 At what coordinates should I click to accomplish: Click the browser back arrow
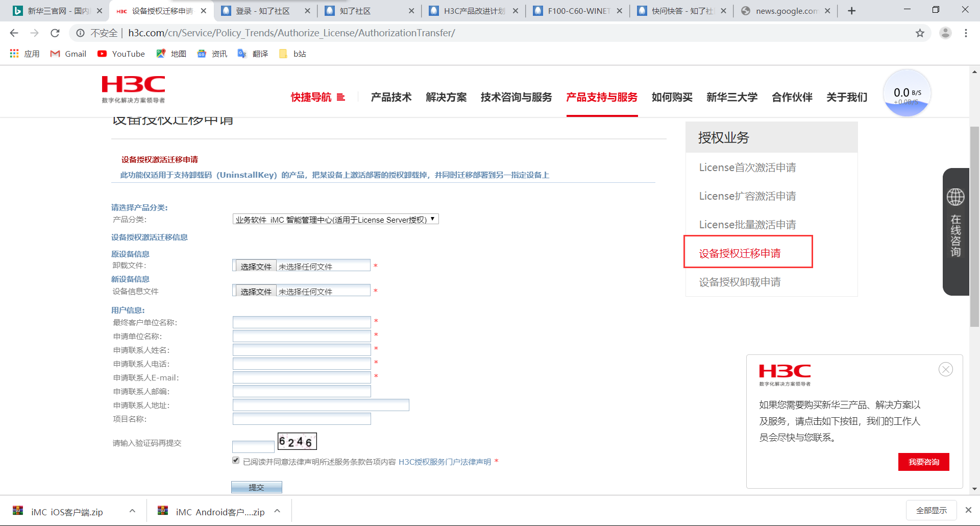(14, 33)
